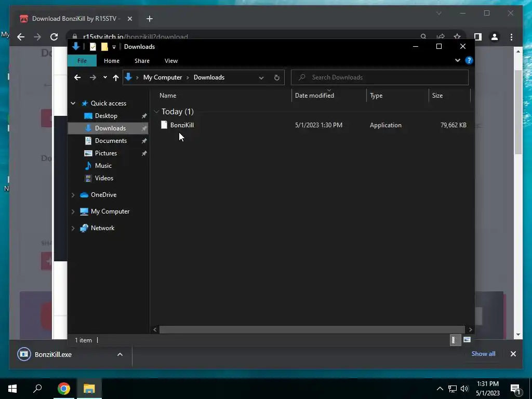Click the Back arrow in File Explorer

[77, 77]
